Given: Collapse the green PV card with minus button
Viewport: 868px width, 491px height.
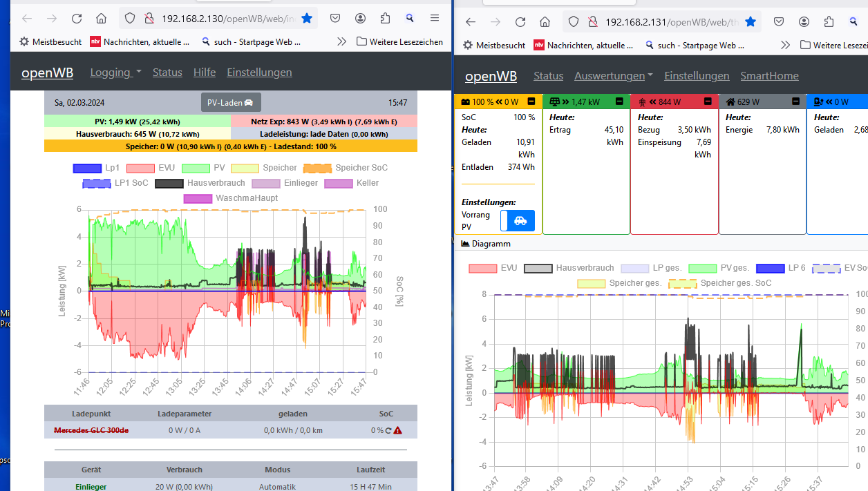Looking at the screenshot, I should pos(619,102).
